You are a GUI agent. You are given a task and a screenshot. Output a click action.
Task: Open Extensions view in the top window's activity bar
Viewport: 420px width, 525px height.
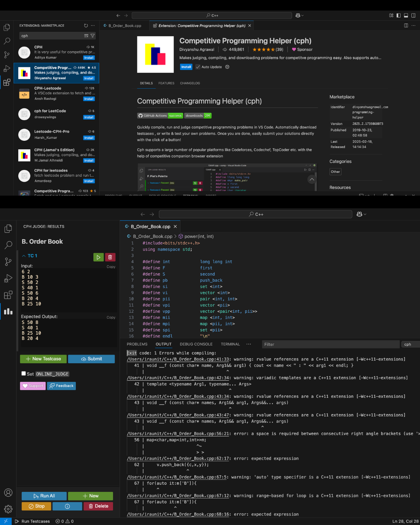(7, 82)
